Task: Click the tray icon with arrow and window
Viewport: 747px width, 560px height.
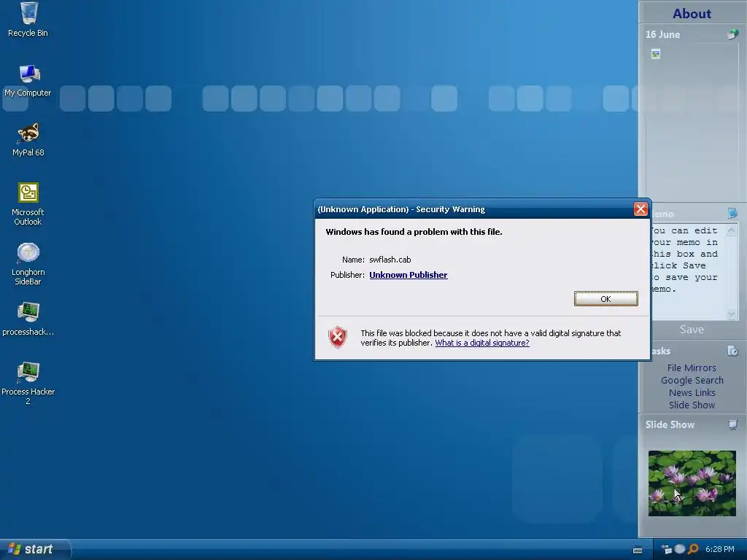Action: tap(667, 549)
